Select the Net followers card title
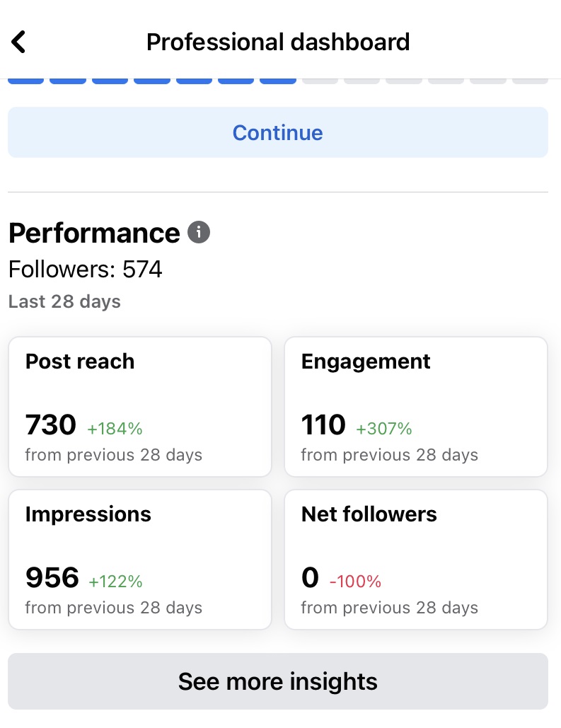This screenshot has width=561, height=728. (x=369, y=514)
